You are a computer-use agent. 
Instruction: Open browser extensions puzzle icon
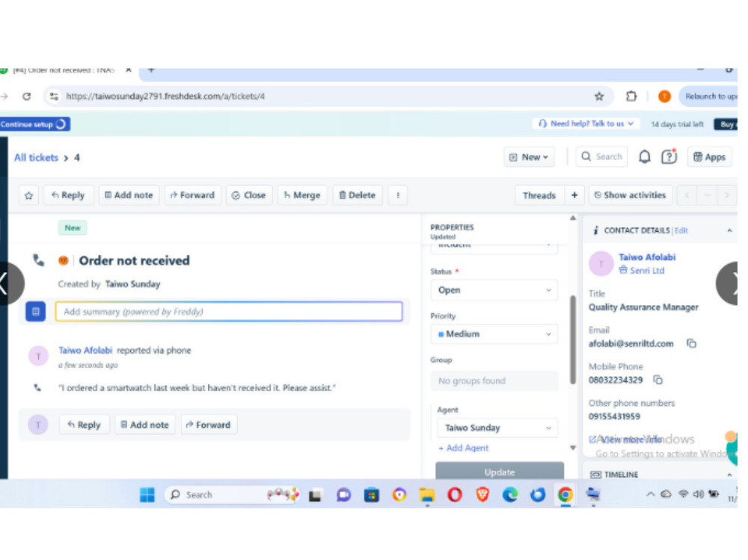(631, 97)
